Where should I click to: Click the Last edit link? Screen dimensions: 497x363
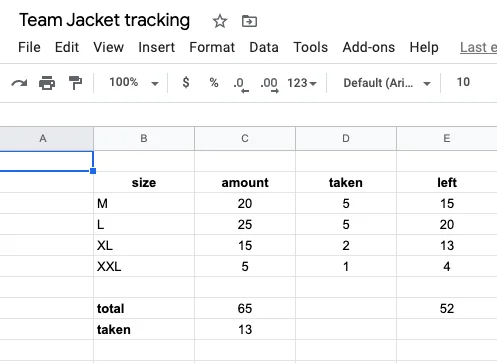478,47
